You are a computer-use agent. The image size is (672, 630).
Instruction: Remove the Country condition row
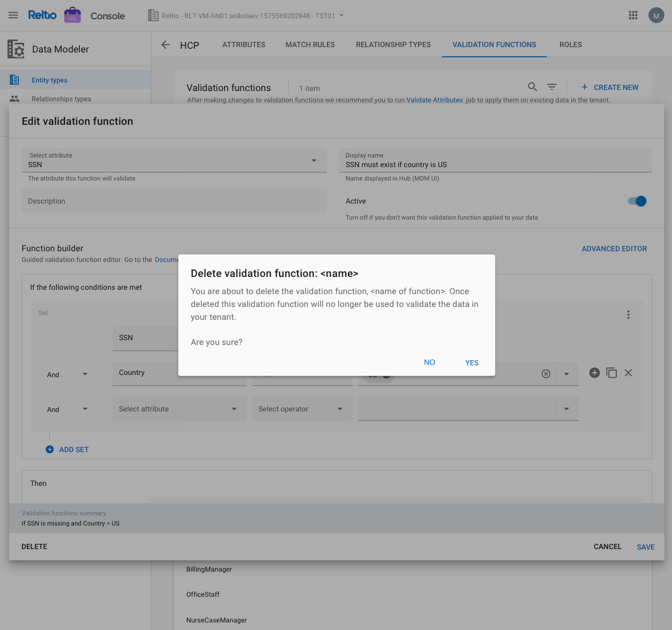629,373
